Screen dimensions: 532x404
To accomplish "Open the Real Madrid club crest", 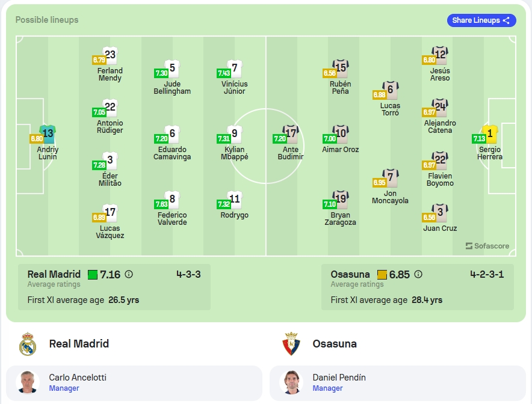I will click(x=28, y=344).
